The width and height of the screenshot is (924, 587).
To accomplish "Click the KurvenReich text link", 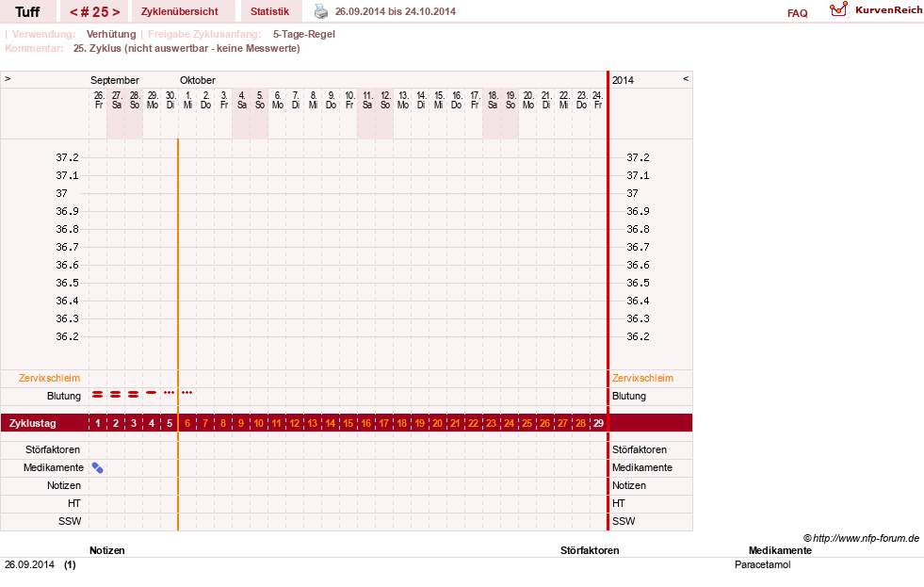I will coord(888,10).
